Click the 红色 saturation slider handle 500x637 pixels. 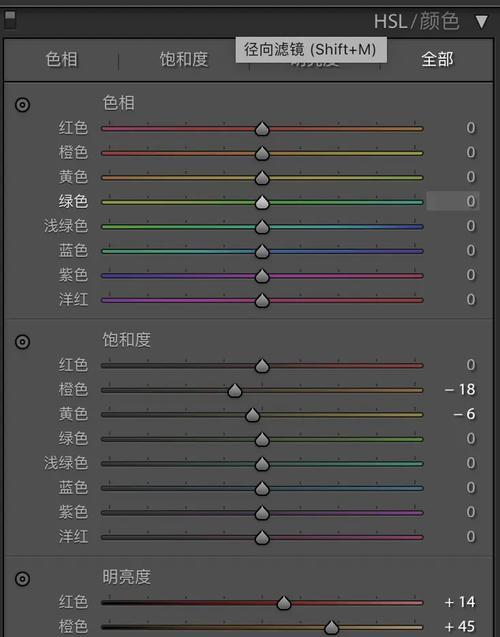262,366
